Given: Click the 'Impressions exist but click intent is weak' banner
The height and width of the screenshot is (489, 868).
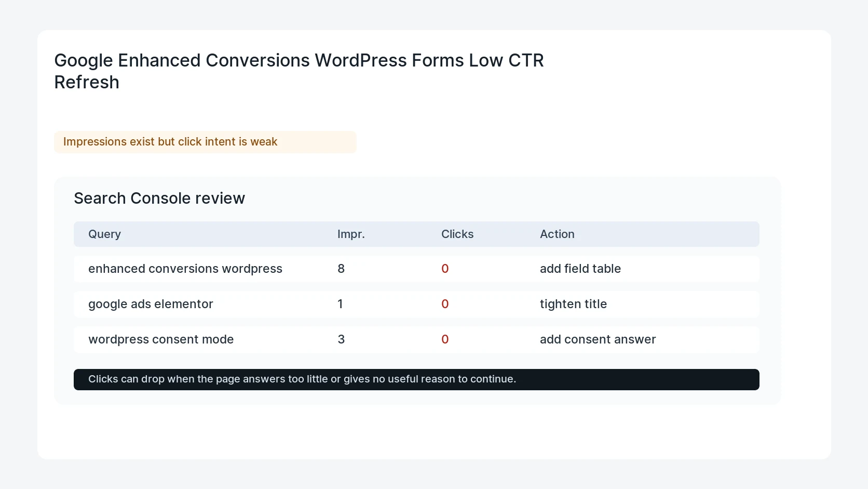Looking at the screenshot, I should click(205, 142).
